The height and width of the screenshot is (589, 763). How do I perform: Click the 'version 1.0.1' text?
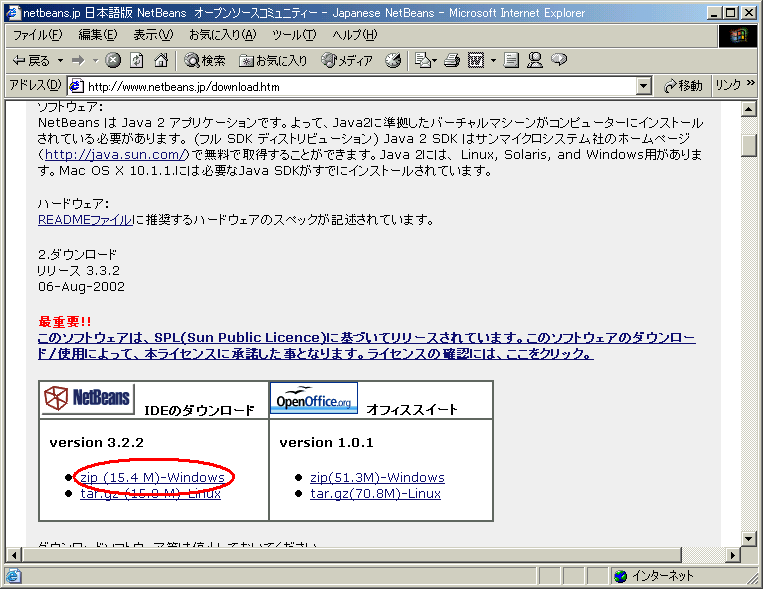pyautogui.click(x=326, y=442)
